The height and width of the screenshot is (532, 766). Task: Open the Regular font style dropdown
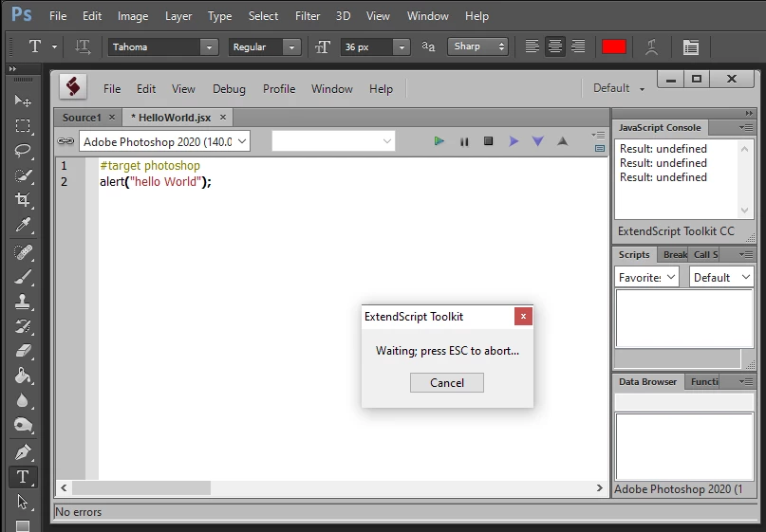coord(291,47)
